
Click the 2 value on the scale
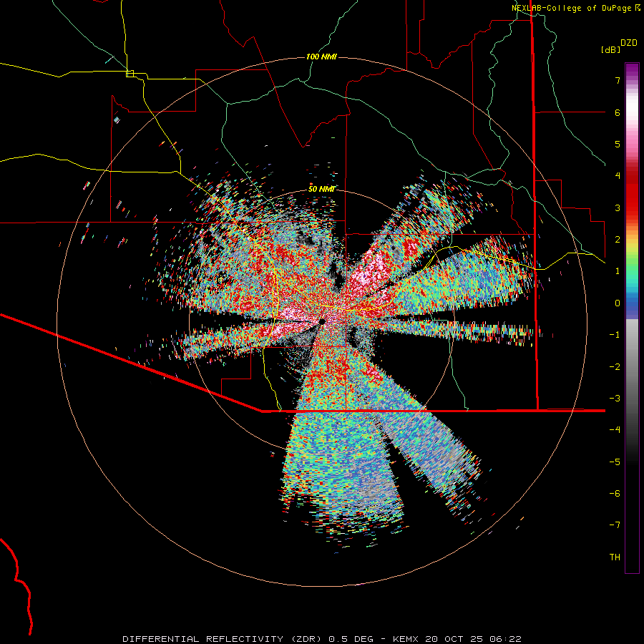(x=618, y=240)
